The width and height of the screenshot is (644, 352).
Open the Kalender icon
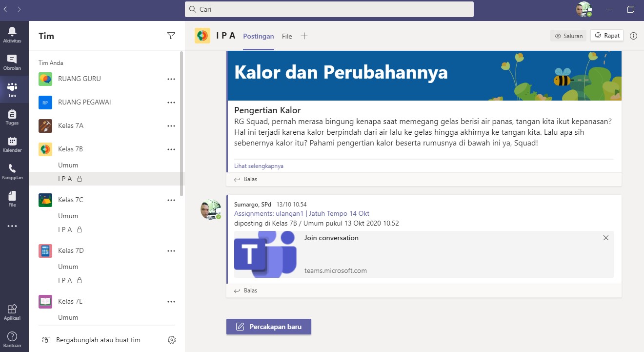tap(12, 144)
